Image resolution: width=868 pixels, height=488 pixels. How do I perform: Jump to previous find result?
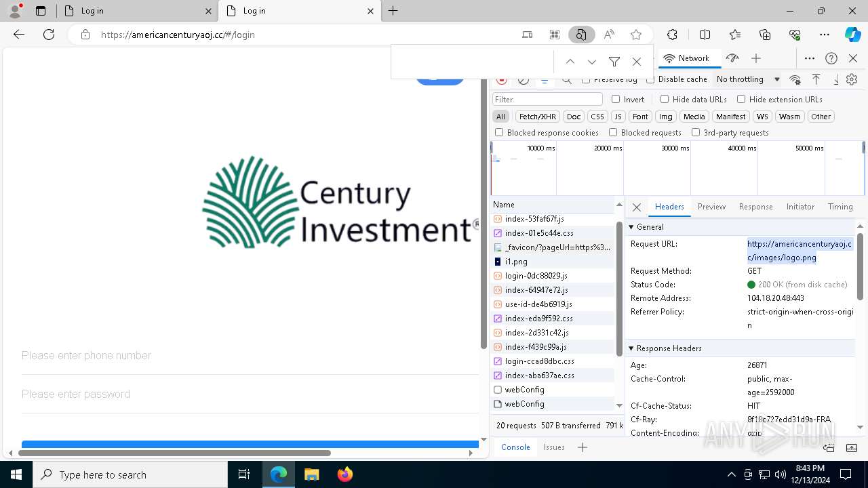click(570, 62)
